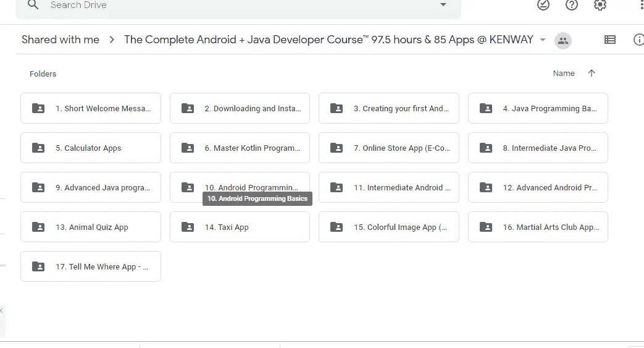644x348 pixels.
Task: Select folder 5. Calculator Apps
Action: 91,148
